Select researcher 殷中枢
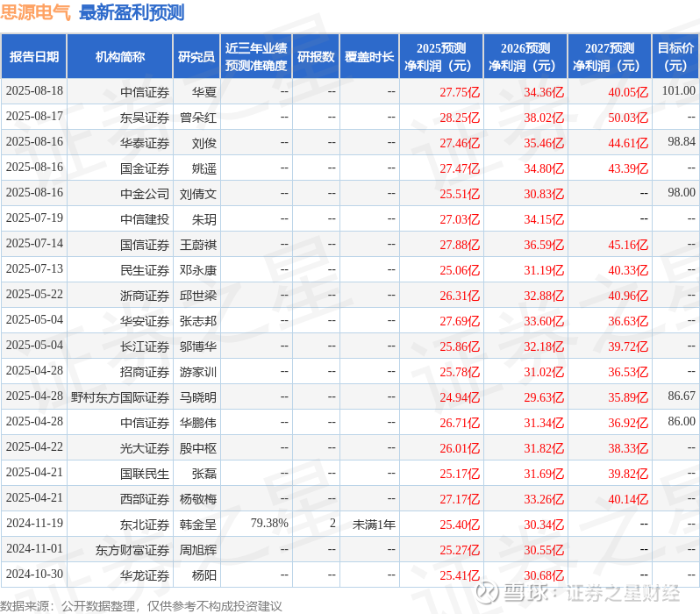 (x=197, y=448)
